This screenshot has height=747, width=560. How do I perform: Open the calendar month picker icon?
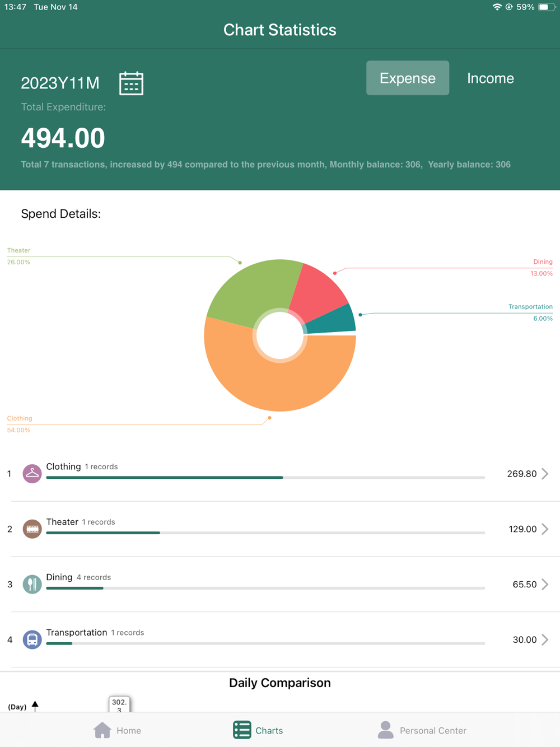(x=131, y=83)
